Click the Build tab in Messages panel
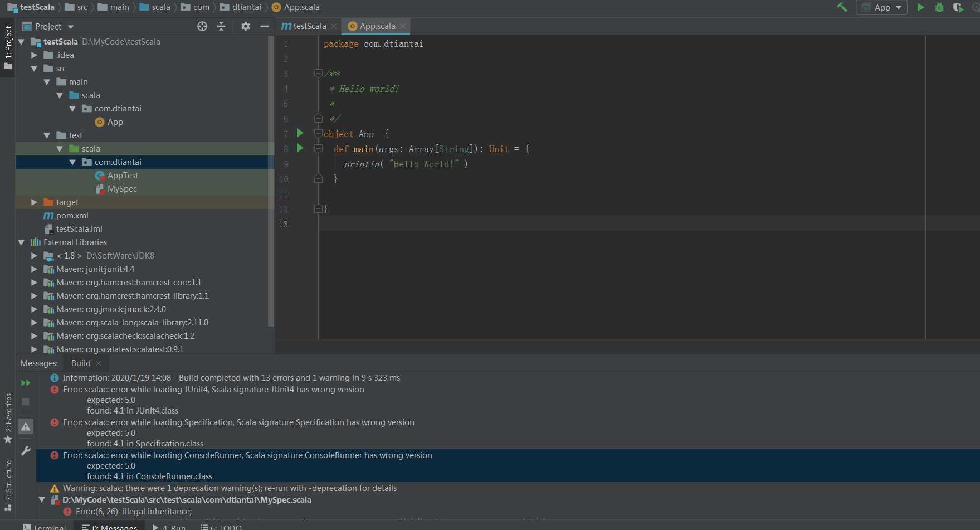The height and width of the screenshot is (530, 980). [81, 363]
